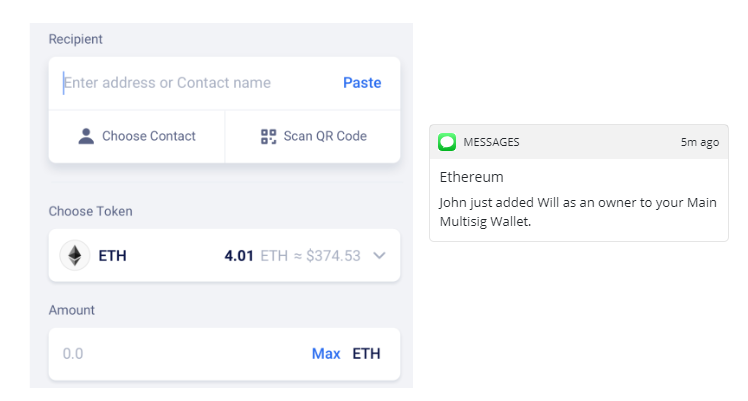Click the $374.53 dollar value

click(x=337, y=256)
